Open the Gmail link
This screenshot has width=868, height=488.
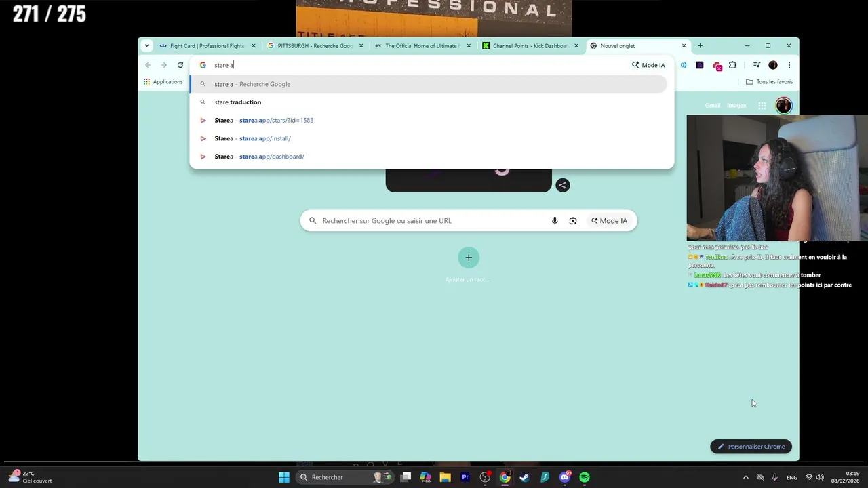click(x=712, y=106)
